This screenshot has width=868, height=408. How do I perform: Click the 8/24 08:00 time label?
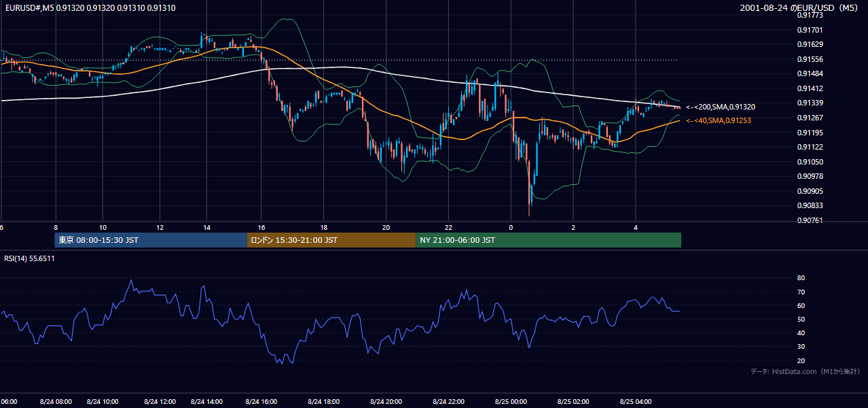pos(55,402)
